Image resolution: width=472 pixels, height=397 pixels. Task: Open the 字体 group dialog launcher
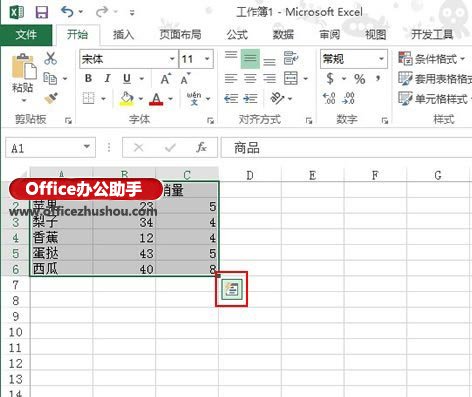[x=210, y=120]
